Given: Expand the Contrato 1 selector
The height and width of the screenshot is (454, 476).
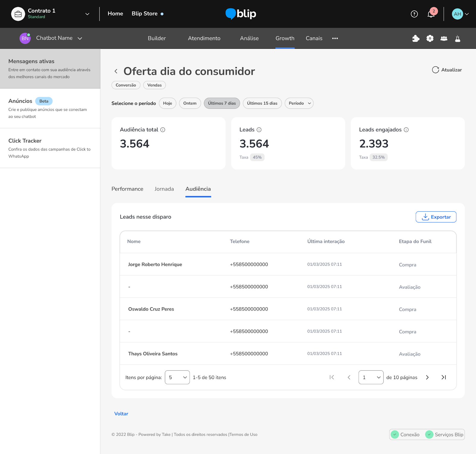Looking at the screenshot, I should [87, 14].
